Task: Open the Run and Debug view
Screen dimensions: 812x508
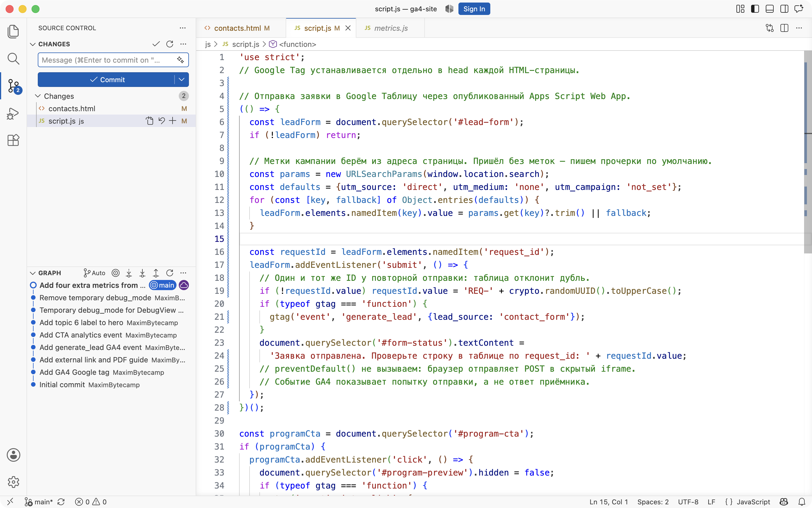Action: pos(13,113)
